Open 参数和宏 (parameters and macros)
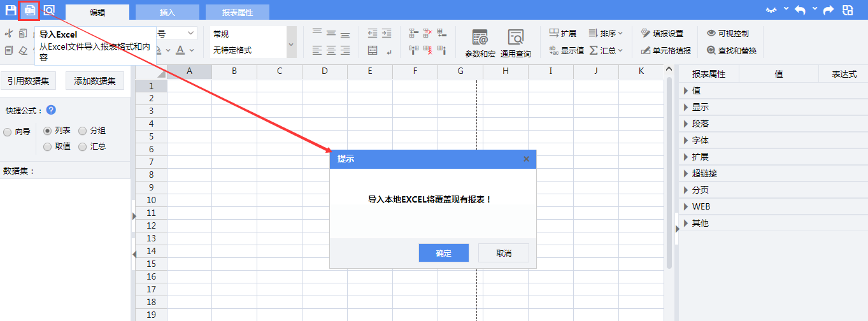This screenshot has width=868, height=321. tap(480, 43)
